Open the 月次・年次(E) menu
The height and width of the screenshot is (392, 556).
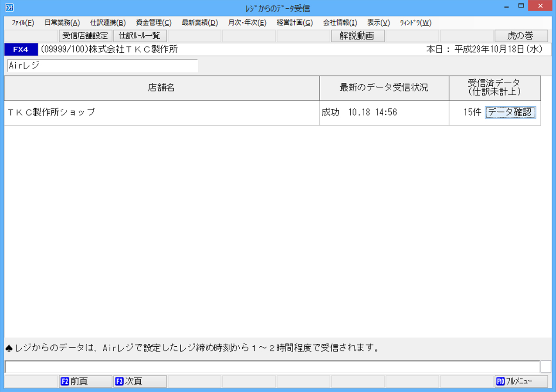tap(247, 23)
